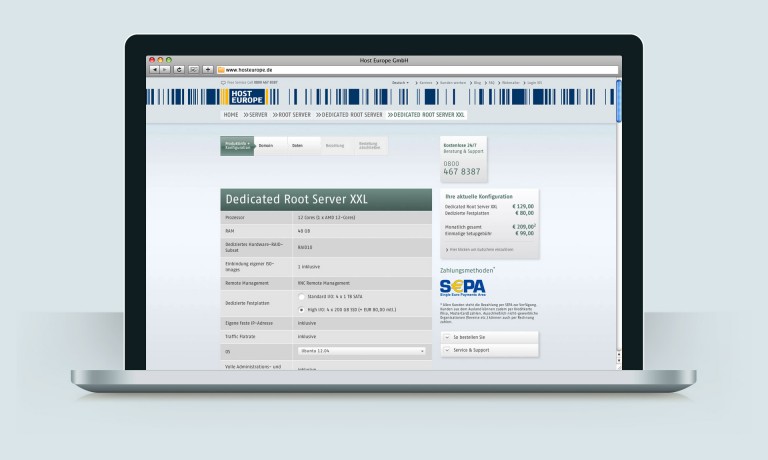Click the 'RAM' row label
The width and height of the screenshot is (768, 460).
coord(230,231)
